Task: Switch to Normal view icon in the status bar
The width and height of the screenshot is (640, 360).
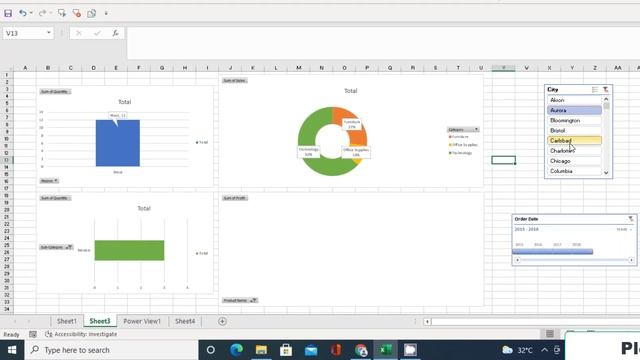Action: pyautogui.click(x=550, y=334)
